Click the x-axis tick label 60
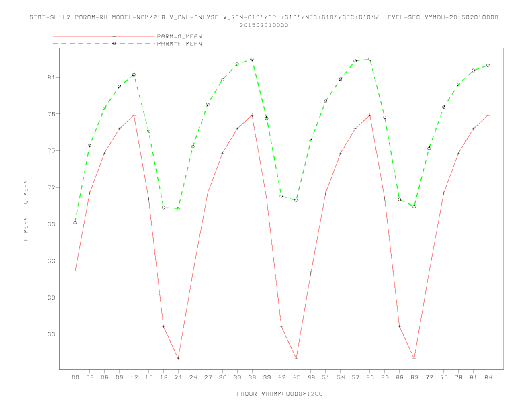This screenshot has height=411, width=532. (x=370, y=377)
